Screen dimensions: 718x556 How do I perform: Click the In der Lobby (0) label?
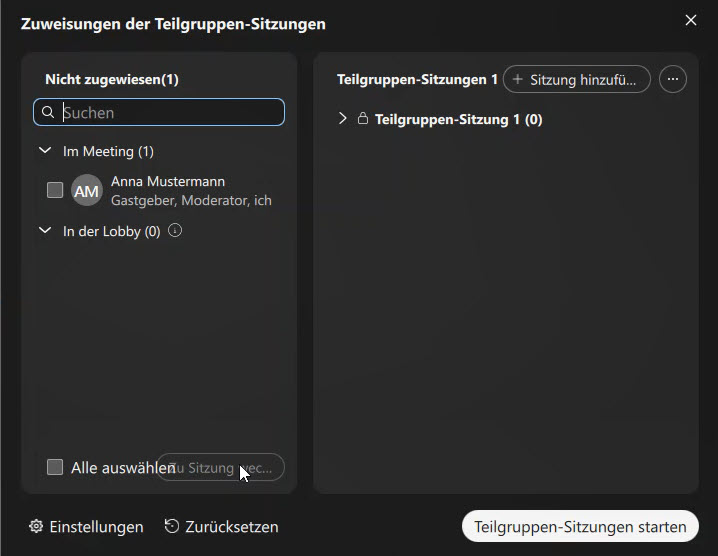(x=112, y=231)
